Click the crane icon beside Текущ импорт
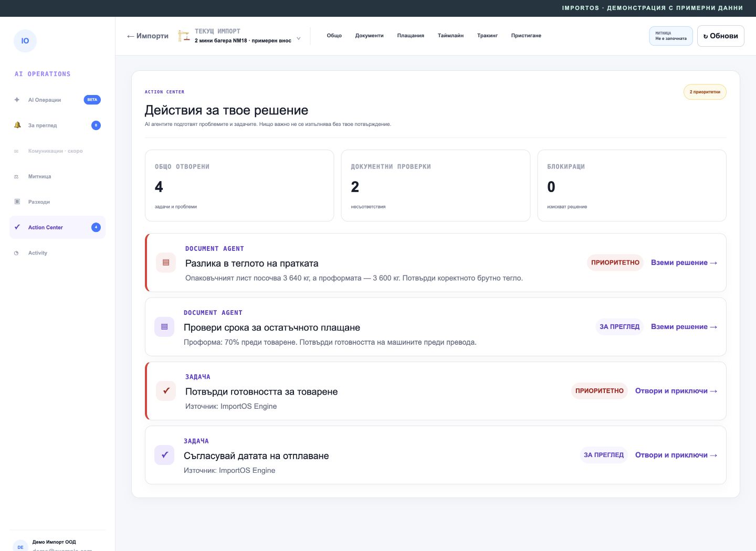The width and height of the screenshot is (756, 551). pos(184,36)
